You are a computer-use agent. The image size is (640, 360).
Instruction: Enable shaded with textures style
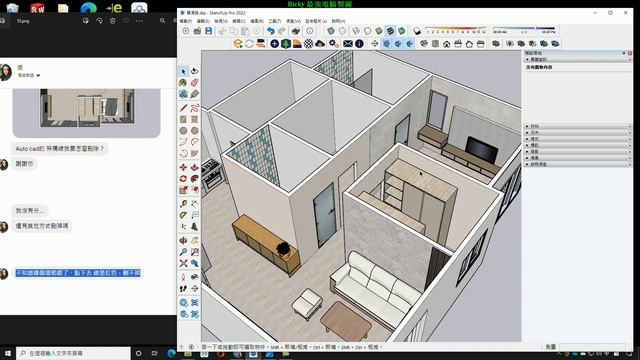(390, 31)
